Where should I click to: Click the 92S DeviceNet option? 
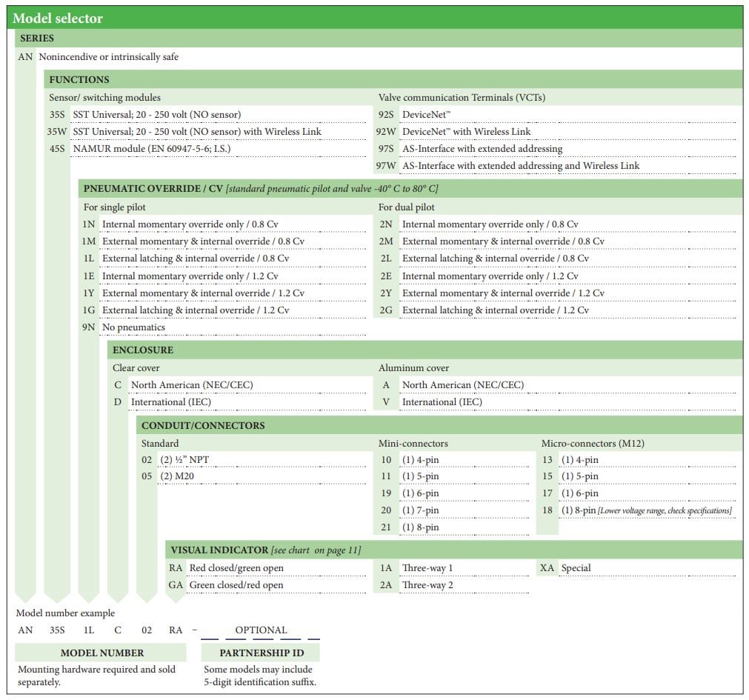point(426,115)
